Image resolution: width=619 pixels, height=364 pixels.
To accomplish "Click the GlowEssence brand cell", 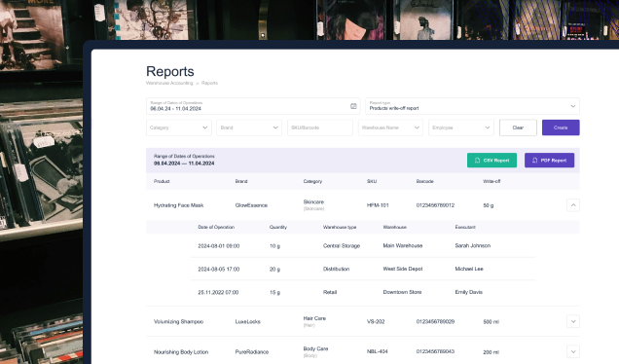I will (251, 205).
